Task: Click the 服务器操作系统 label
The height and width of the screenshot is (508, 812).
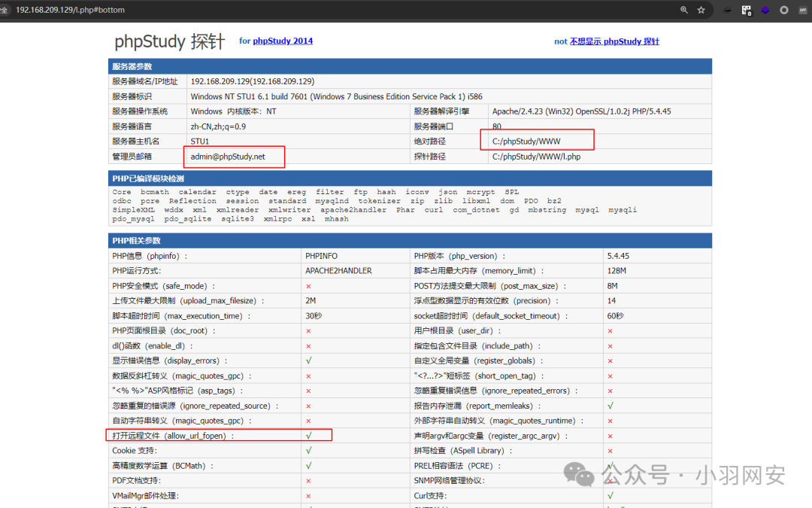Action: 140,111
